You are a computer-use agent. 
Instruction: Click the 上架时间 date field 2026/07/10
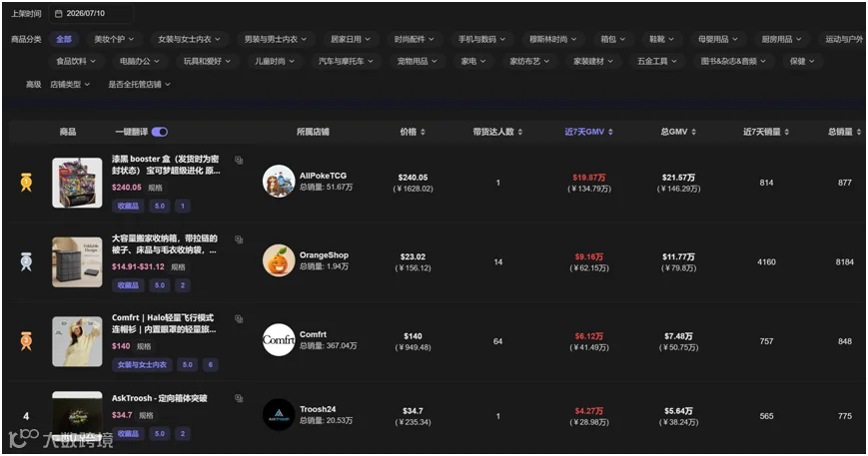click(x=91, y=13)
